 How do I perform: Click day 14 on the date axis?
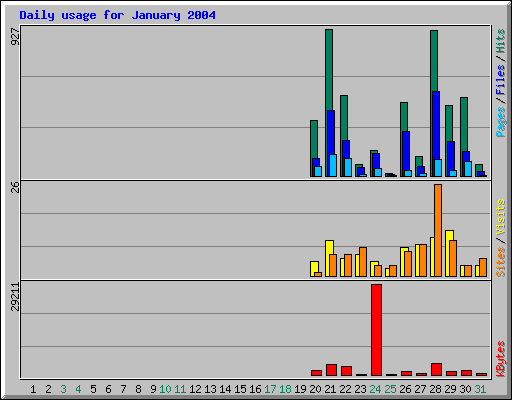pyautogui.click(x=225, y=389)
